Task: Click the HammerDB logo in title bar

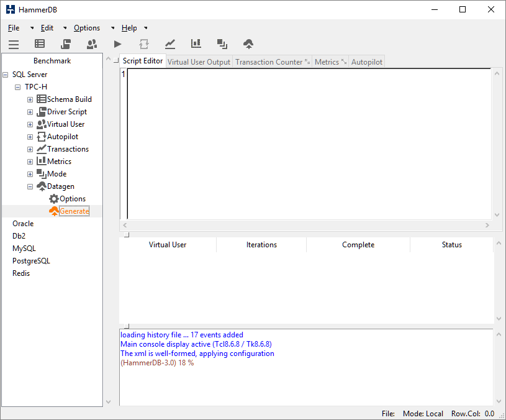Action: click(x=11, y=9)
